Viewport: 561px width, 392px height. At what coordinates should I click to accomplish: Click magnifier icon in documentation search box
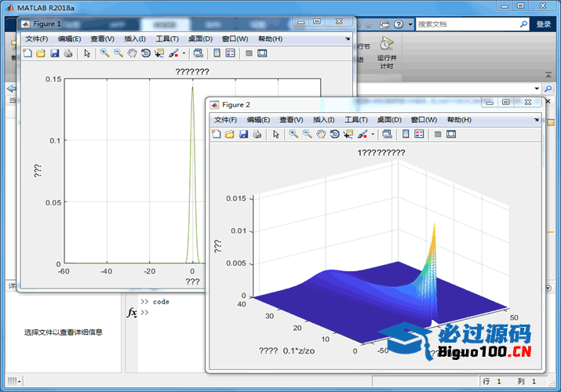pos(524,24)
